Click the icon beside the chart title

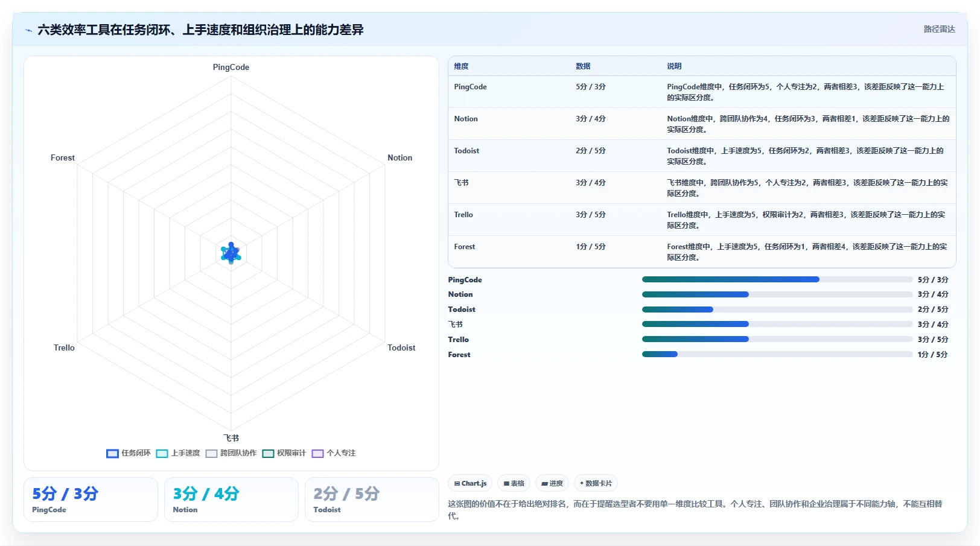(x=28, y=30)
